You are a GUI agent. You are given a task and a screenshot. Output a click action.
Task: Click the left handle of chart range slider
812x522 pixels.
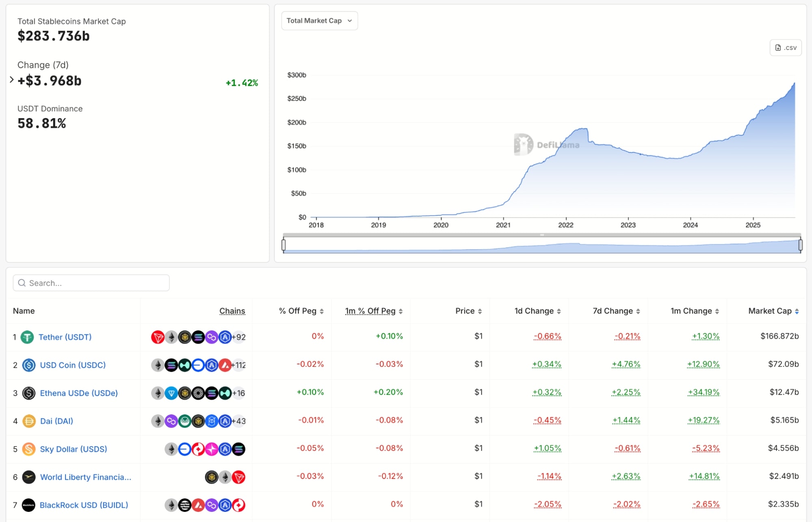[284, 245]
